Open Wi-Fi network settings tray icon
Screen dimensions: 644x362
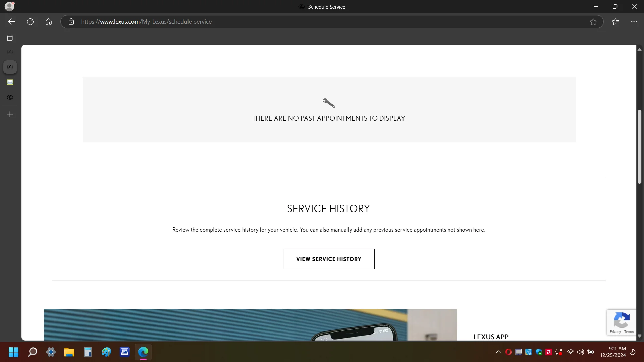coord(571,352)
